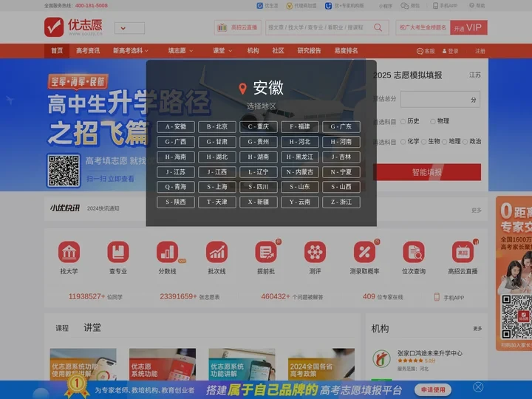Open the 找大学 icon

(69, 252)
